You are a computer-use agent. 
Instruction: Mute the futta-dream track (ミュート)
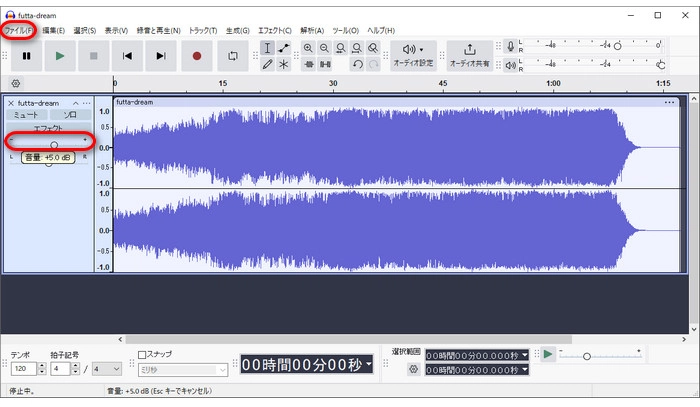pyautogui.click(x=26, y=115)
